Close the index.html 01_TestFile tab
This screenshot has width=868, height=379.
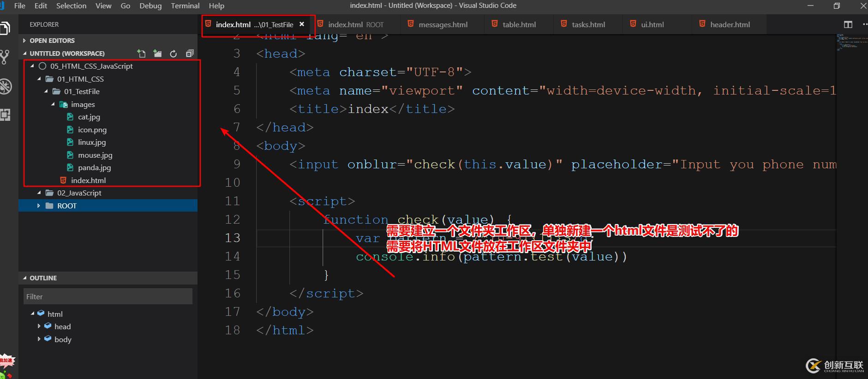(x=302, y=24)
